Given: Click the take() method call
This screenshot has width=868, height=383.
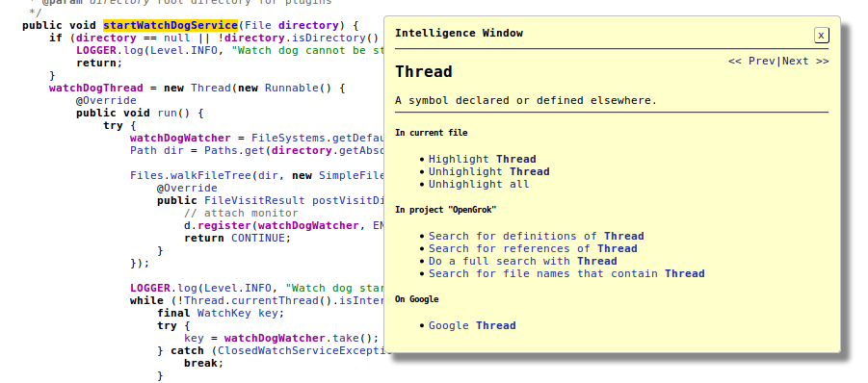Looking at the screenshot, I should coord(346,338).
